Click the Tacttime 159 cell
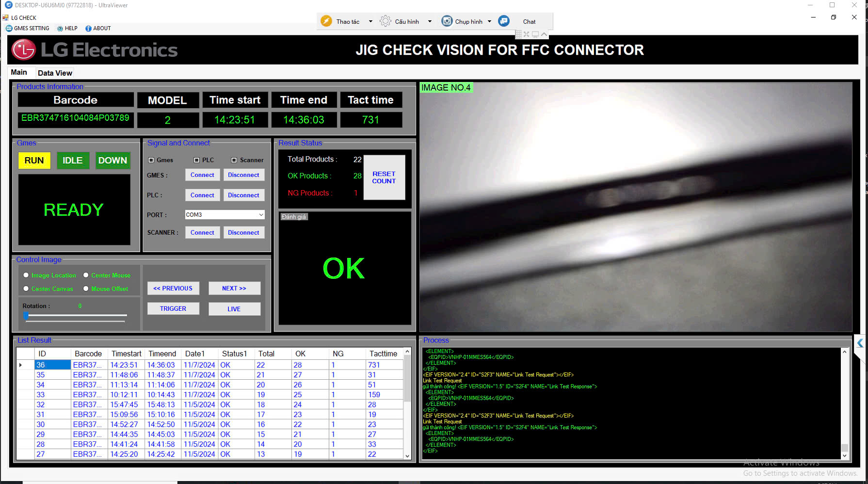Image resolution: width=868 pixels, height=484 pixels. coord(385,395)
